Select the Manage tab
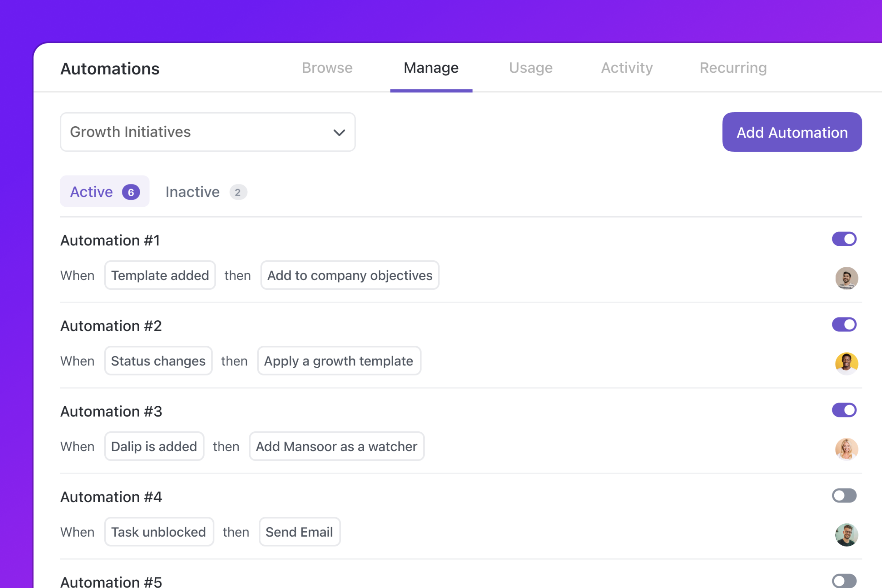Image resolution: width=882 pixels, height=588 pixels. [x=431, y=68]
